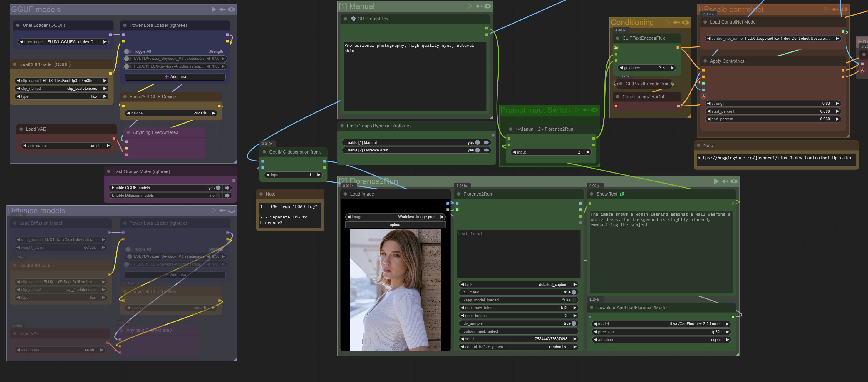The height and width of the screenshot is (382, 868).
Task: Click play icon on Florence2Run group header
Action: point(716,181)
